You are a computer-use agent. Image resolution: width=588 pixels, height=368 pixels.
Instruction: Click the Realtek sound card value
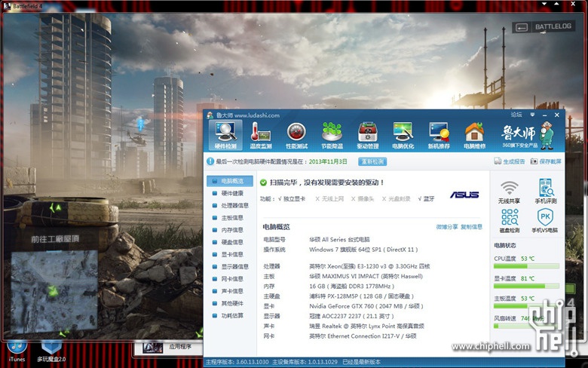coord(366,326)
